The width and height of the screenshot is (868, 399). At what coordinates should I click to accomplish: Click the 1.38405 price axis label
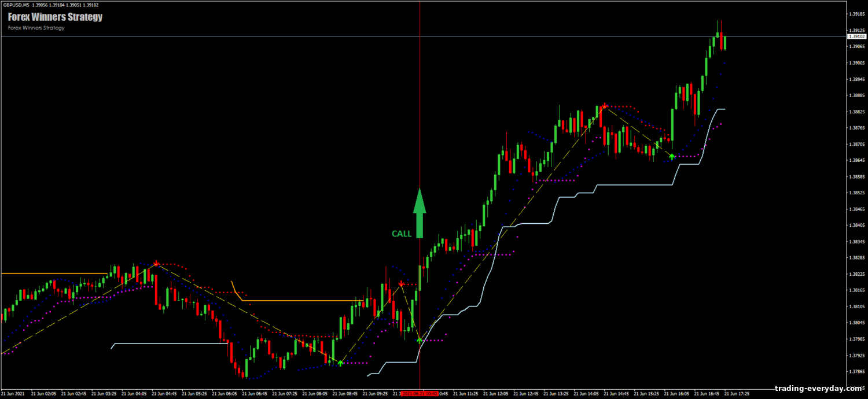856,226
